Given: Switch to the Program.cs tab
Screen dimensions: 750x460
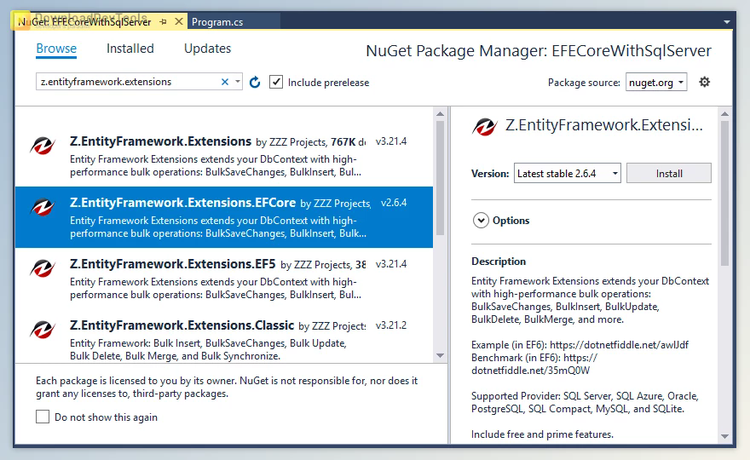Looking at the screenshot, I should coord(217,22).
